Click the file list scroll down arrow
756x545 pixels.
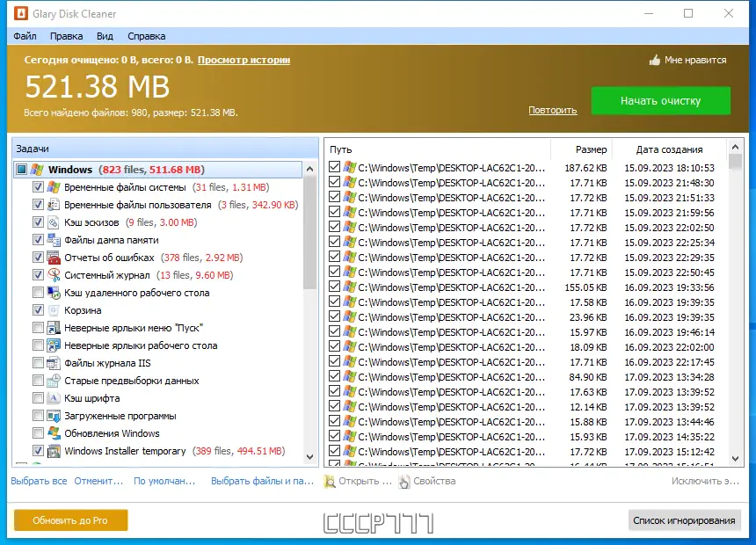735,459
